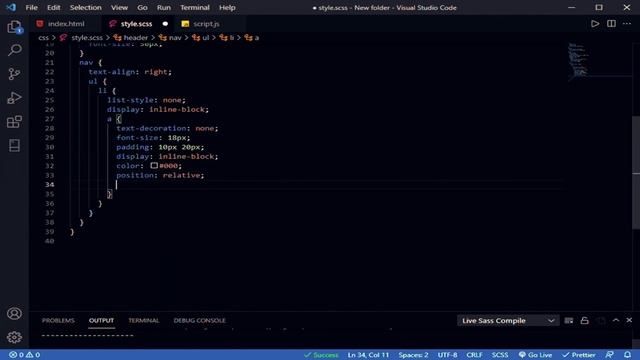Click the ul breadcrumb
The height and width of the screenshot is (360, 640).
205,38
